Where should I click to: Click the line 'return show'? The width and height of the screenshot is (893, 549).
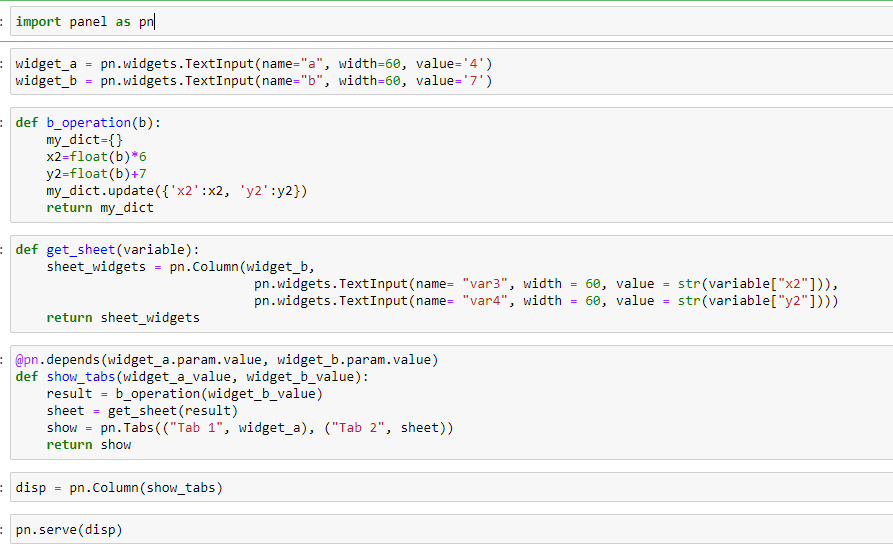[88, 445]
